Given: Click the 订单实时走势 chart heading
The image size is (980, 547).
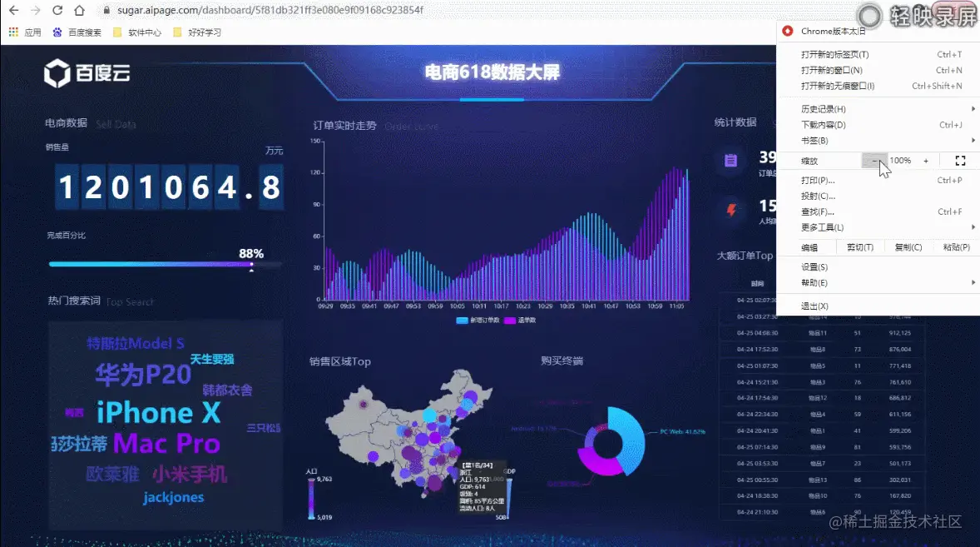Looking at the screenshot, I should pos(345,126).
